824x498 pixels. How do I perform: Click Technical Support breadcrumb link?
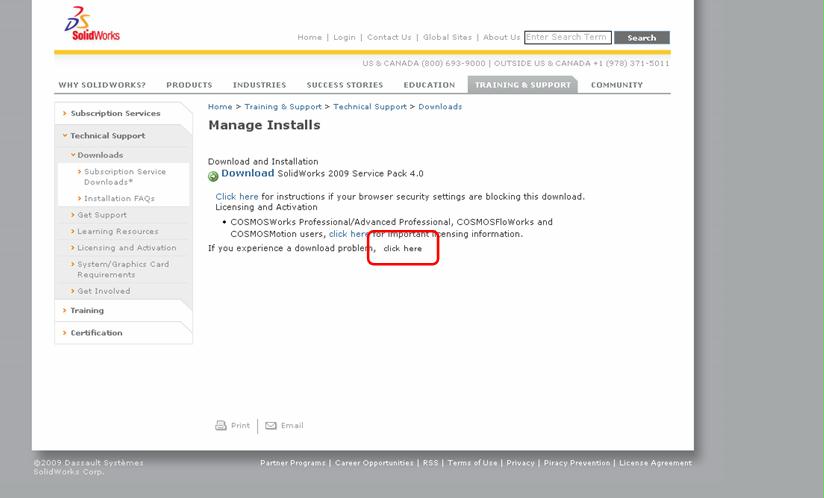[x=370, y=107]
